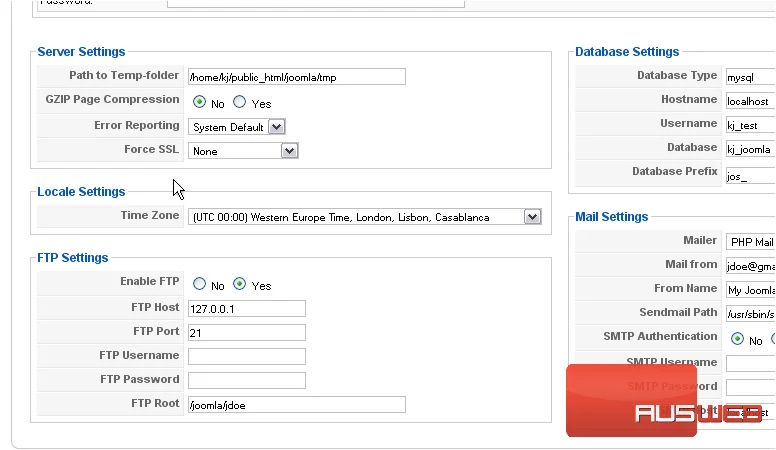This screenshot has width=776, height=450.
Task: Click the Database Prefix field
Action: [750, 176]
